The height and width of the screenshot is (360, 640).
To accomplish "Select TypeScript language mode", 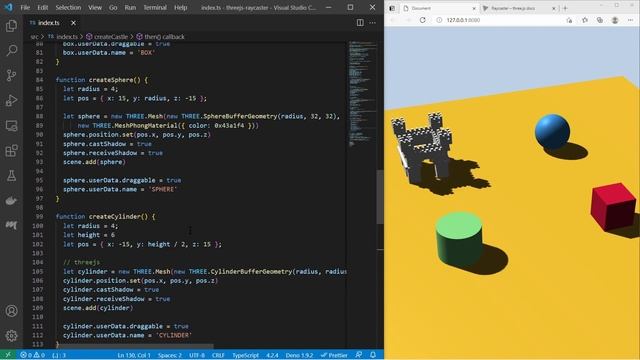I will point(245,355).
